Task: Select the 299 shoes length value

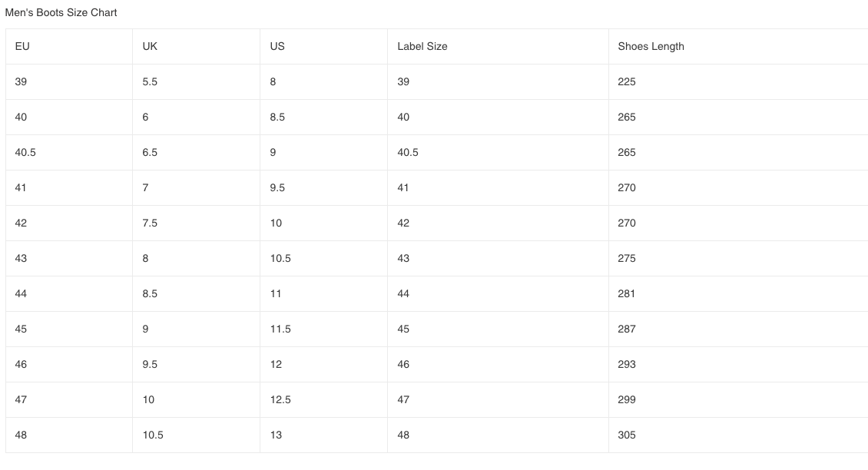Action: [x=627, y=399]
